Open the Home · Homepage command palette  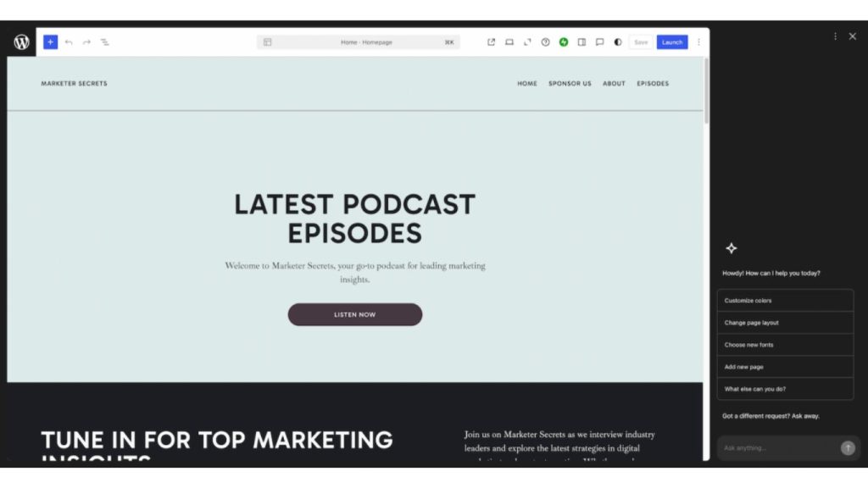tap(359, 42)
